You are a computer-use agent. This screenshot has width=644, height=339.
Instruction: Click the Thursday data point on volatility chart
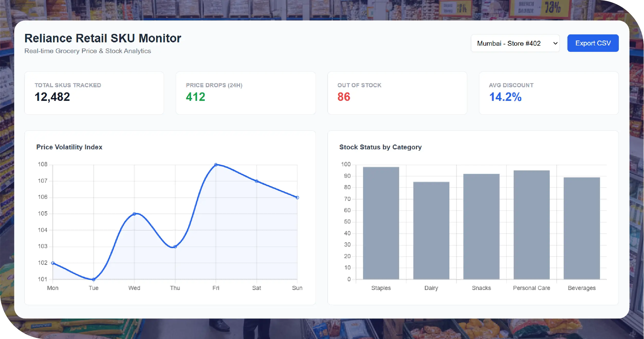click(x=175, y=247)
